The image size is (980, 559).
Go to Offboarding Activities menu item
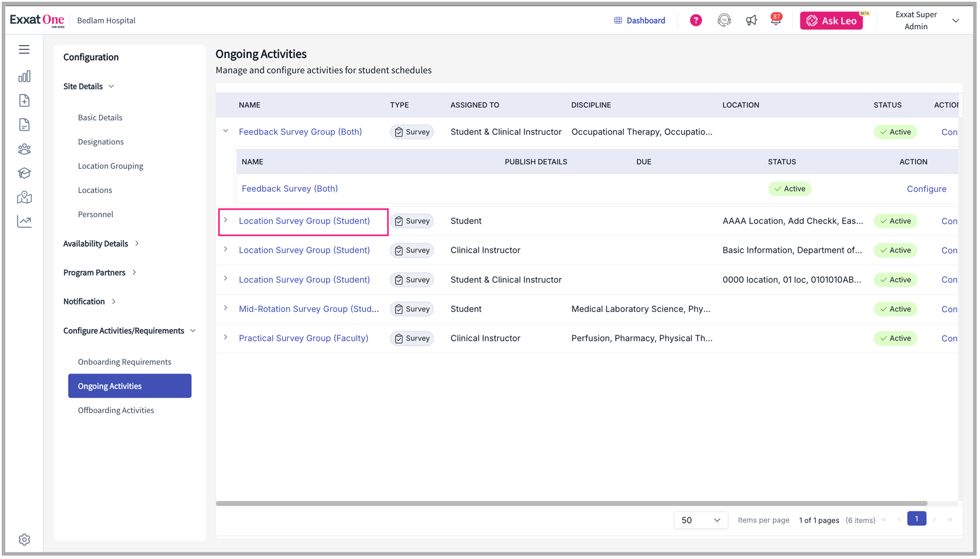coord(116,410)
